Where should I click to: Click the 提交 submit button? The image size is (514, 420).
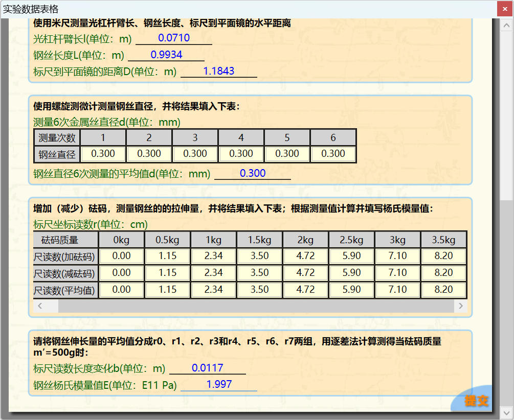pos(476,400)
